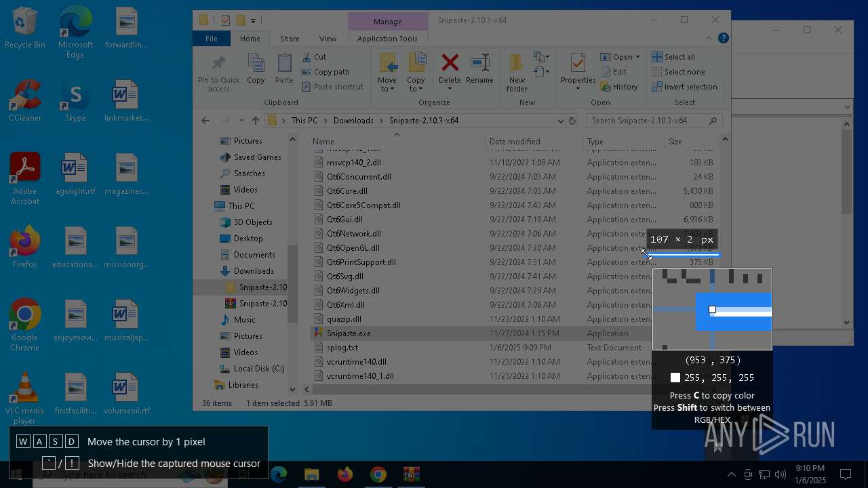Viewport: 868px width, 488px height.
Task: Create a New folder from ribbon
Action: [517, 73]
